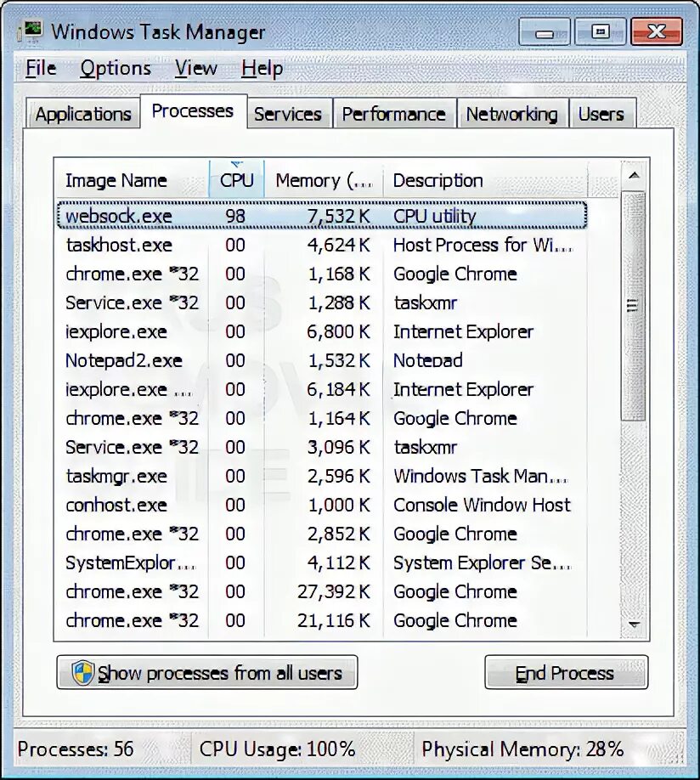Click the Notepad description cell

coord(428,360)
